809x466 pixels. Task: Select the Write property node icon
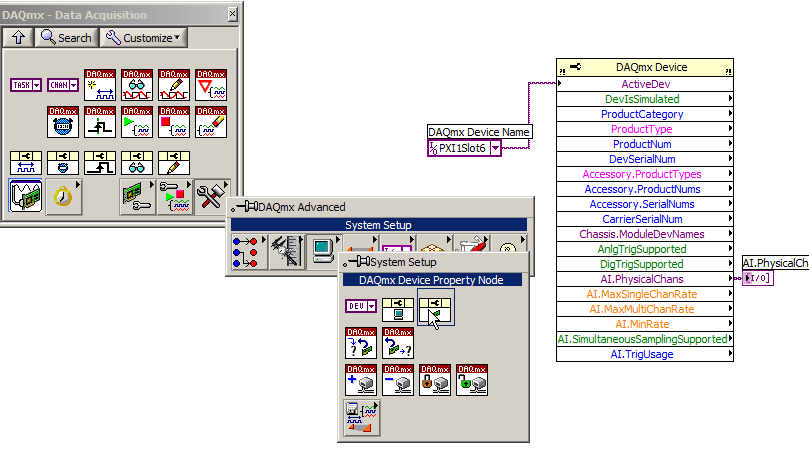(x=174, y=163)
